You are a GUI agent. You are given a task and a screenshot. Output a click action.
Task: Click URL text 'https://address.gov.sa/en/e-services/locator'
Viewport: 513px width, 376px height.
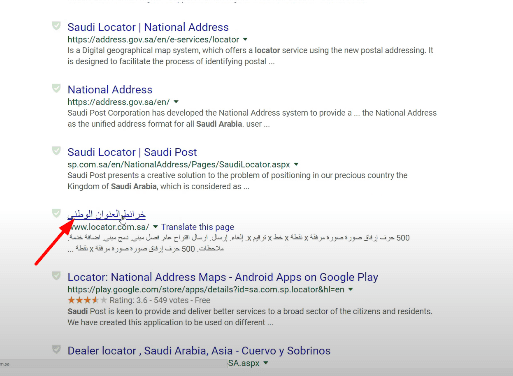153,39
